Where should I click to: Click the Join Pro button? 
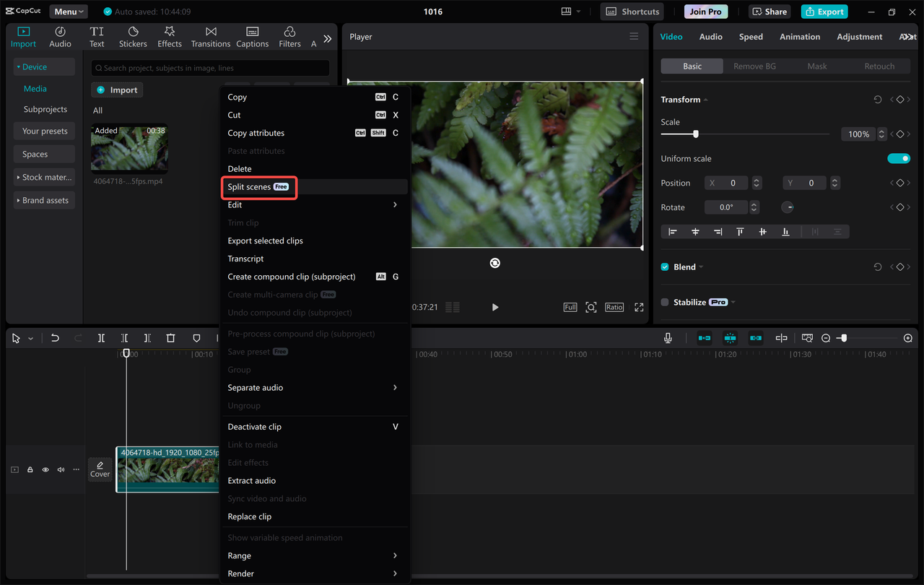coord(705,11)
